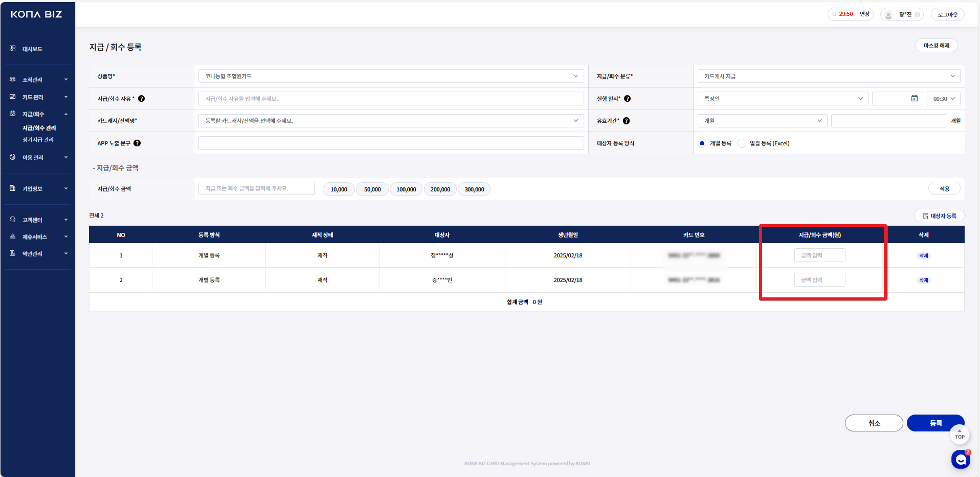The image size is (980, 477).
Task: Click the 이용 관리 pie chart icon
Action: 12,157
